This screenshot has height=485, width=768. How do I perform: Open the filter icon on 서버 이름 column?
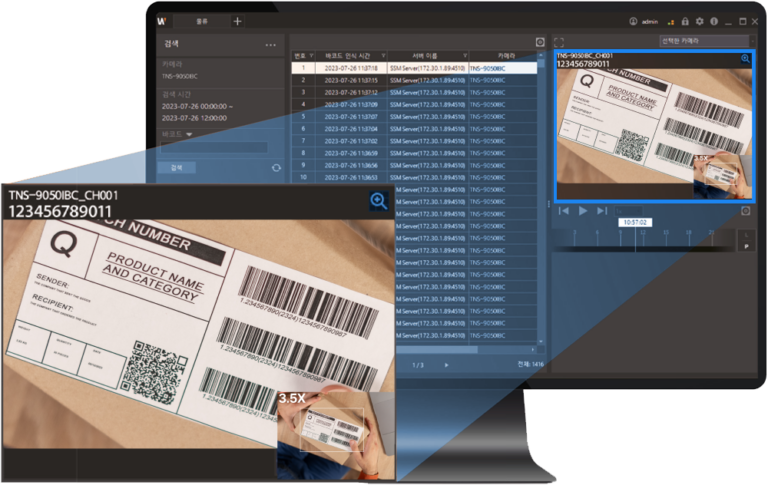click(465, 56)
